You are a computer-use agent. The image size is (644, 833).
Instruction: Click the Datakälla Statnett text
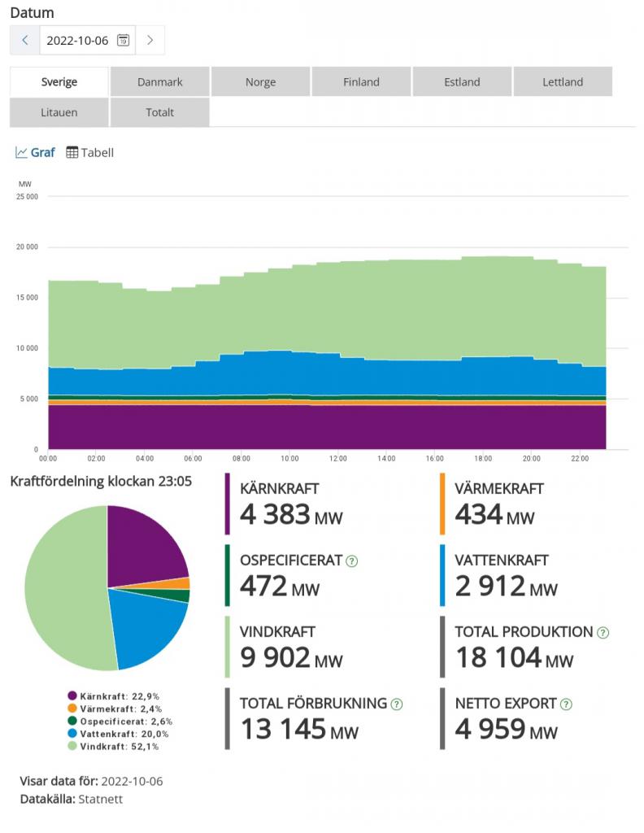tap(71, 799)
